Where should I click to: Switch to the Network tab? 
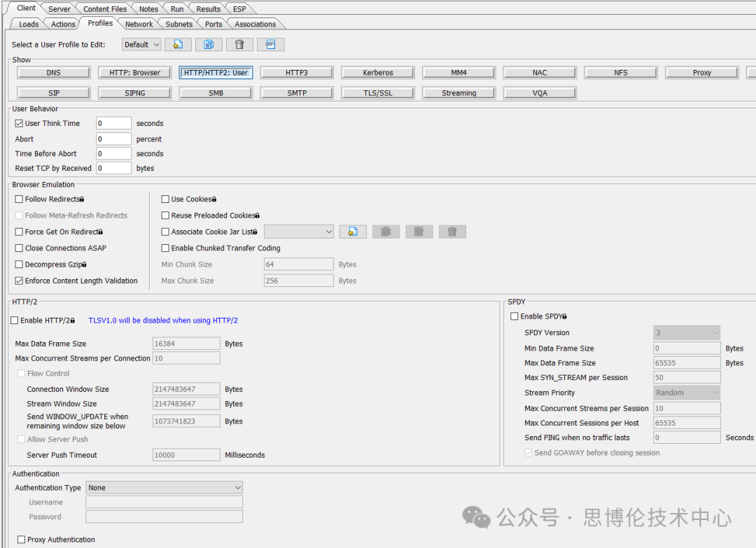pyautogui.click(x=139, y=24)
